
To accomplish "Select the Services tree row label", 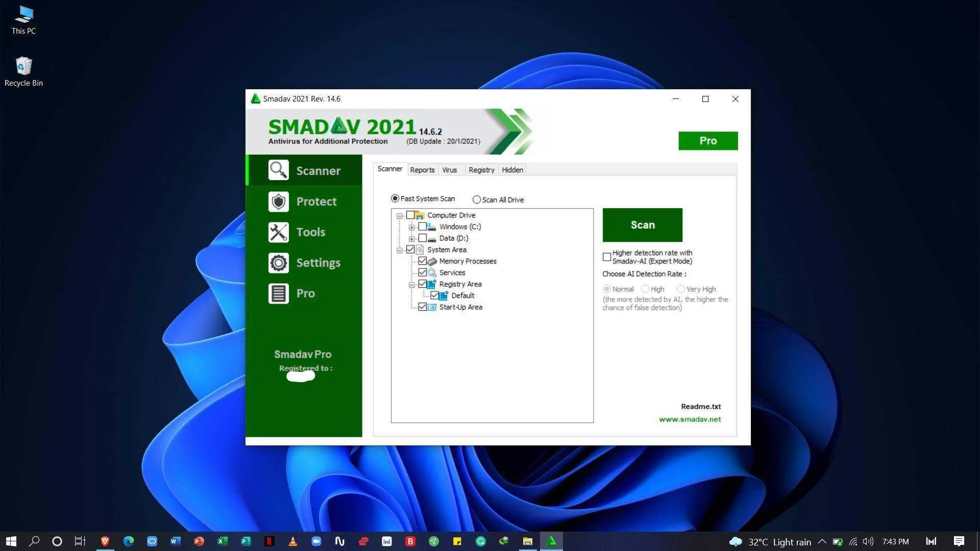I will click(x=452, y=272).
